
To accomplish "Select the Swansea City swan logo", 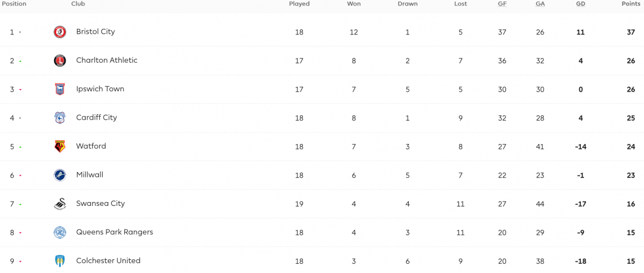I will pyautogui.click(x=60, y=204).
